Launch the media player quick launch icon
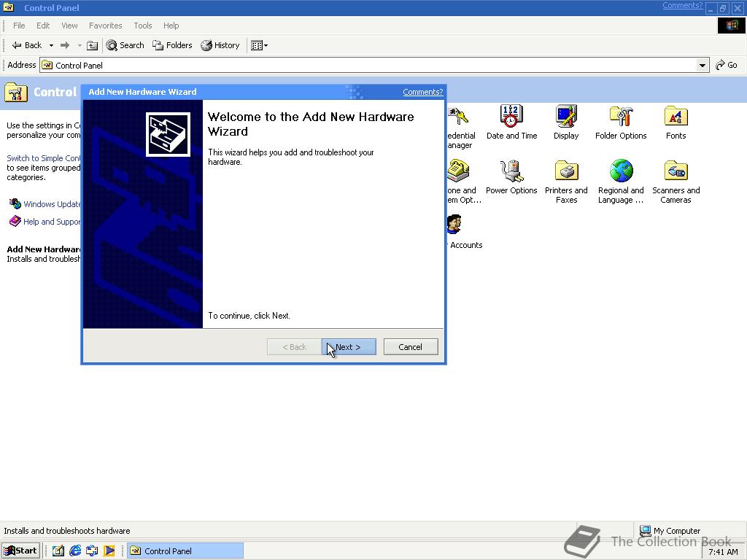Image resolution: width=747 pixels, height=560 pixels. 109,551
